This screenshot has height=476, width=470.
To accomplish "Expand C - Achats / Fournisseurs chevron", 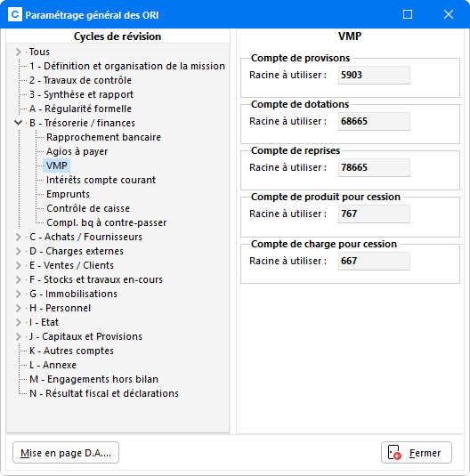I will [x=18, y=237].
